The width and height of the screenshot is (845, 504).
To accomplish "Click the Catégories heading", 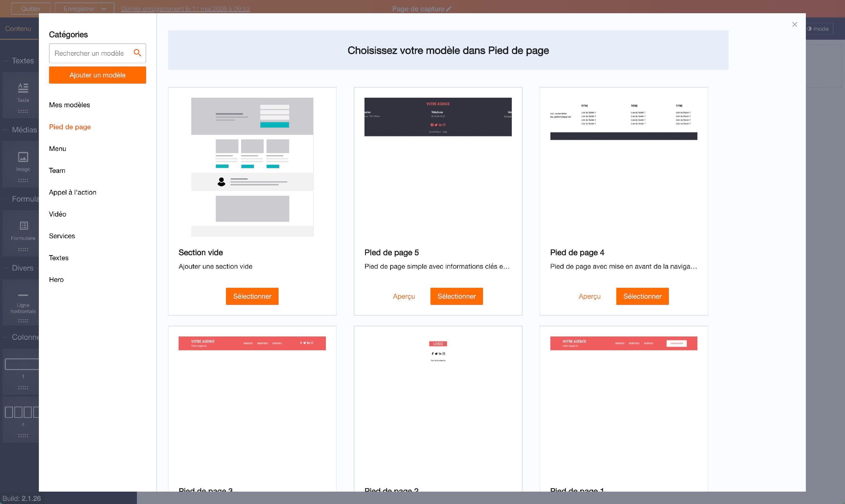I will point(68,34).
